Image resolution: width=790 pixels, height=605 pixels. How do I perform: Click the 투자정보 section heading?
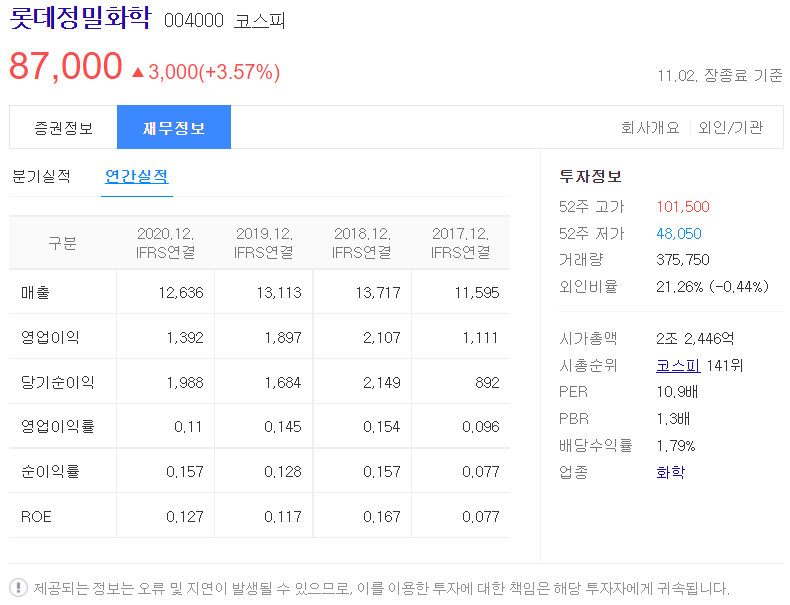(x=590, y=176)
